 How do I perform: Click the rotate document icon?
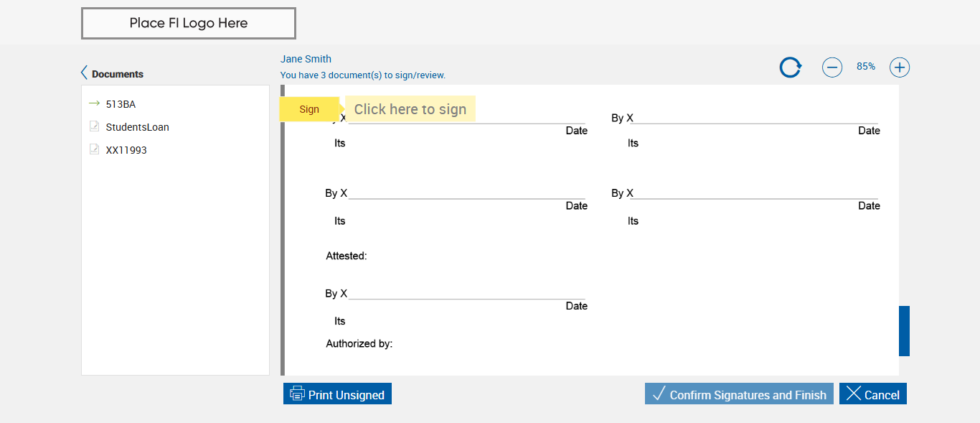(x=790, y=68)
